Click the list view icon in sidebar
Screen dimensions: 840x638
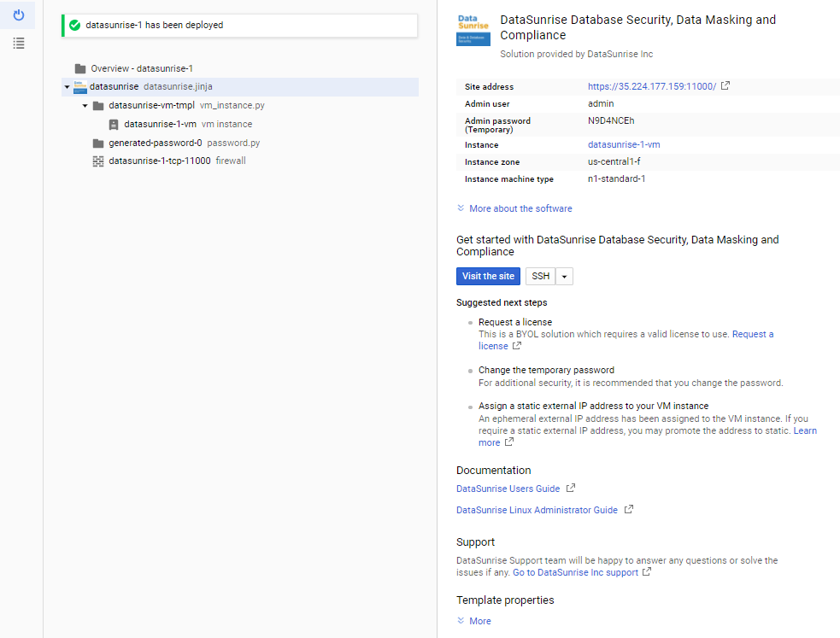point(19,43)
